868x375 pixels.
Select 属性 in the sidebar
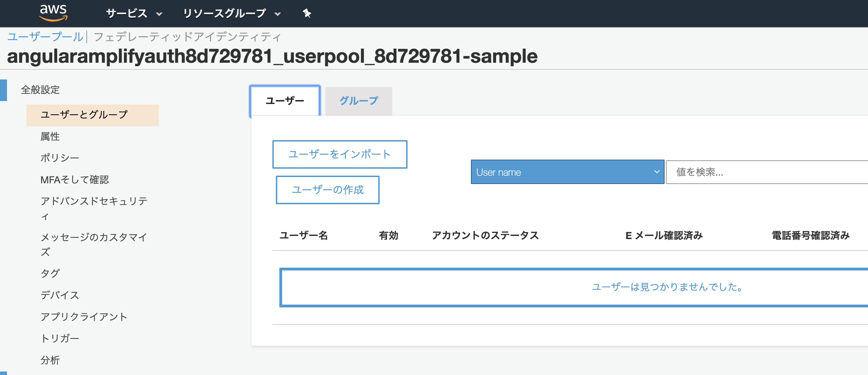pyautogui.click(x=50, y=136)
